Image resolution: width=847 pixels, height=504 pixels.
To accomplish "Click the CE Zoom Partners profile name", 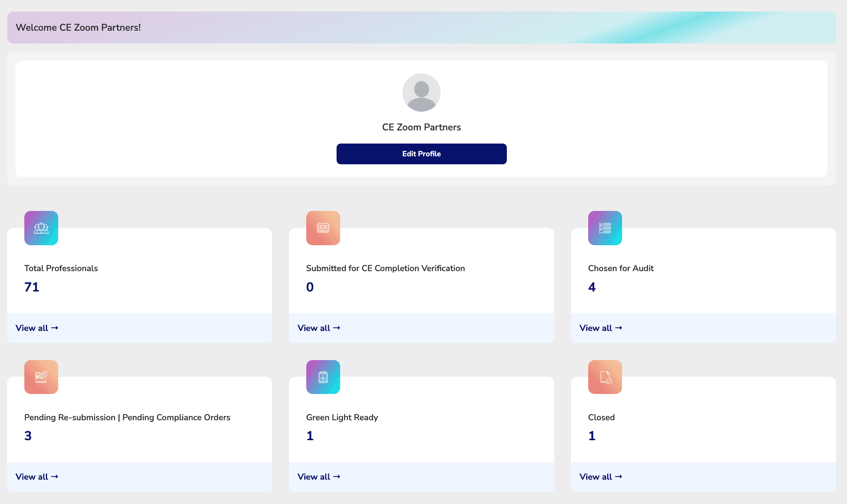I will 421,127.
